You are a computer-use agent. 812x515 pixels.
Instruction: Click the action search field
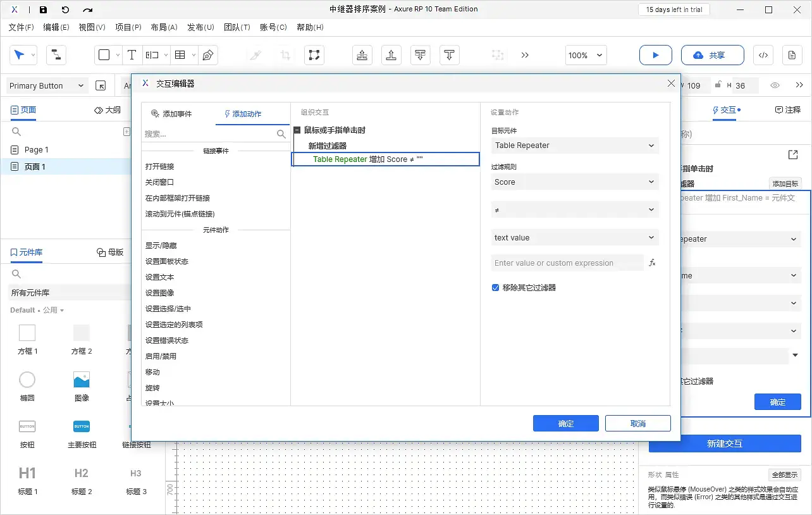click(x=209, y=134)
